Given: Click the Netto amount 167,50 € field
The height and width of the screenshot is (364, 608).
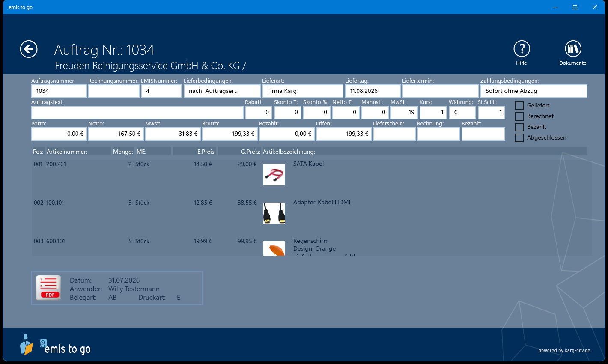Looking at the screenshot, I should point(116,134).
